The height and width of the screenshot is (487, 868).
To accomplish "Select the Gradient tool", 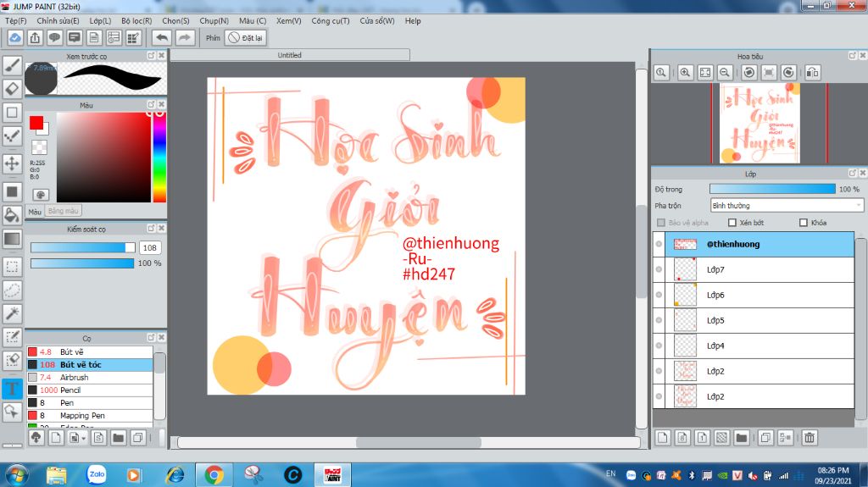I will pyautogui.click(x=12, y=239).
